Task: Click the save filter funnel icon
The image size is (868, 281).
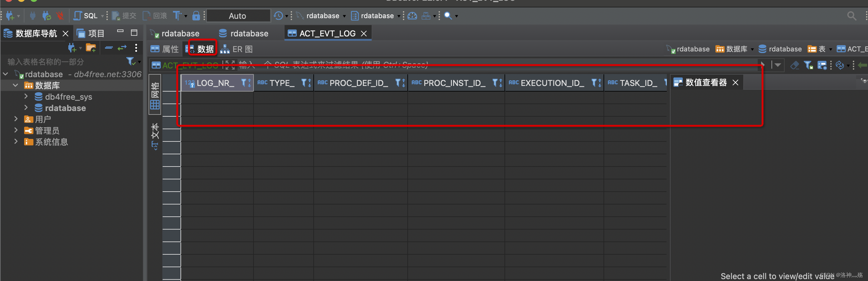Action: (808, 65)
